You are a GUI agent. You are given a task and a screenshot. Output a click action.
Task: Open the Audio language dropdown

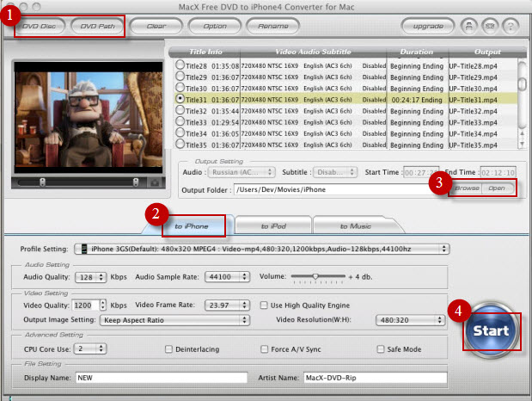tap(242, 172)
